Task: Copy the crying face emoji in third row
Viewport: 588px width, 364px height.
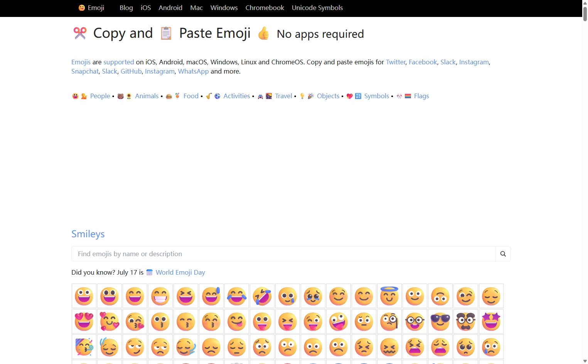Action: click(x=491, y=347)
